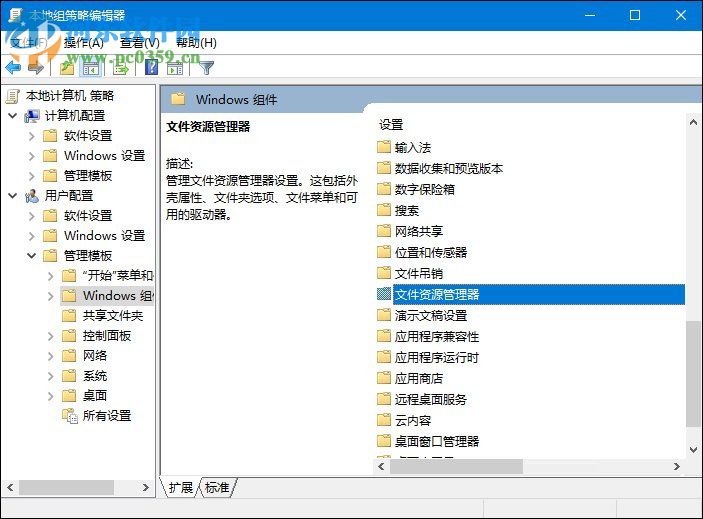Click the folder icon beside 文件吊销

(x=384, y=273)
